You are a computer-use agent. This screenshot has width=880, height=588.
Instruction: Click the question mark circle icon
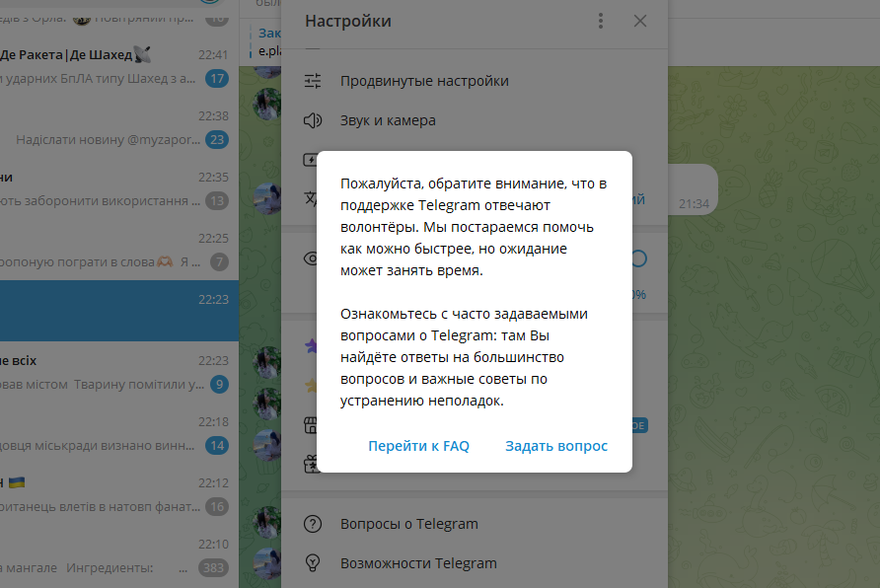pyautogui.click(x=313, y=524)
